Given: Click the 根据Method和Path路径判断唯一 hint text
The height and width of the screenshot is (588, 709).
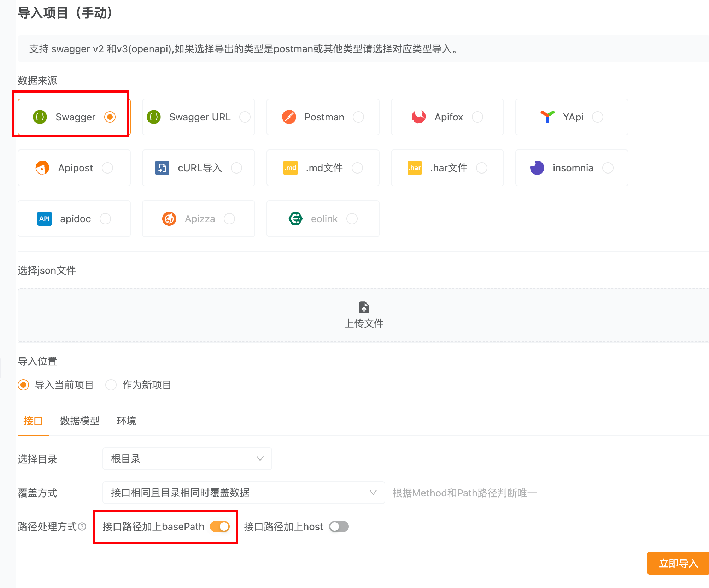Looking at the screenshot, I should click(464, 493).
